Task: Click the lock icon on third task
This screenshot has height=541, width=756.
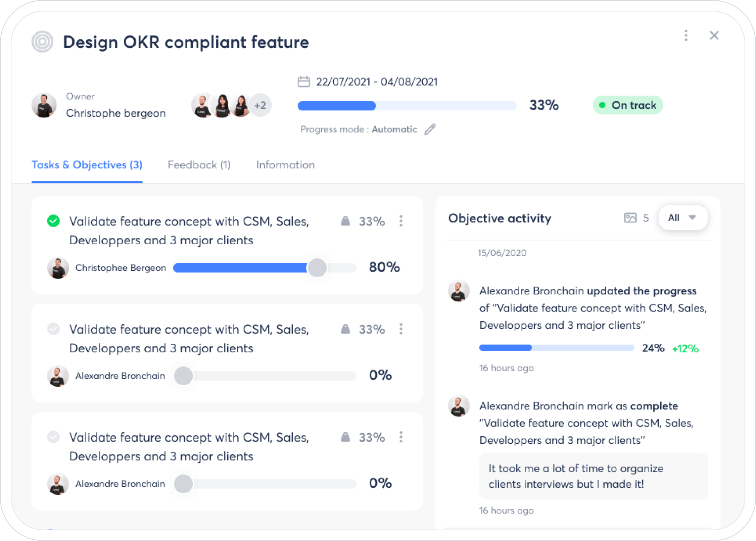Action: [345, 437]
